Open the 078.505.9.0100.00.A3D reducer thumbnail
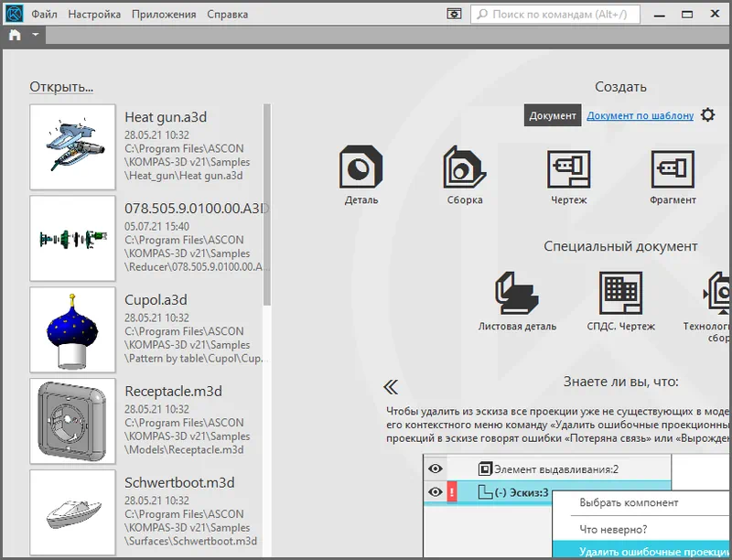The height and width of the screenshot is (560, 732). pos(72,239)
